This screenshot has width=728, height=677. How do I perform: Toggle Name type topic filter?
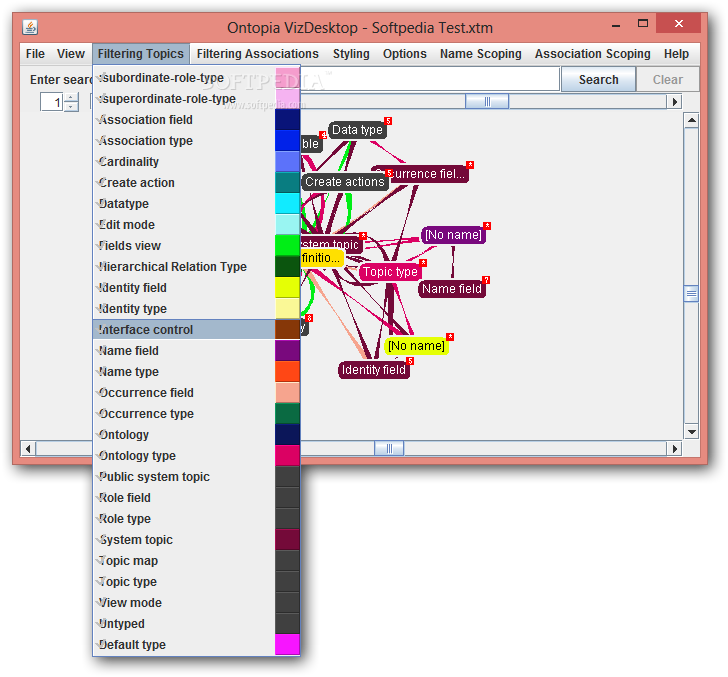196,371
